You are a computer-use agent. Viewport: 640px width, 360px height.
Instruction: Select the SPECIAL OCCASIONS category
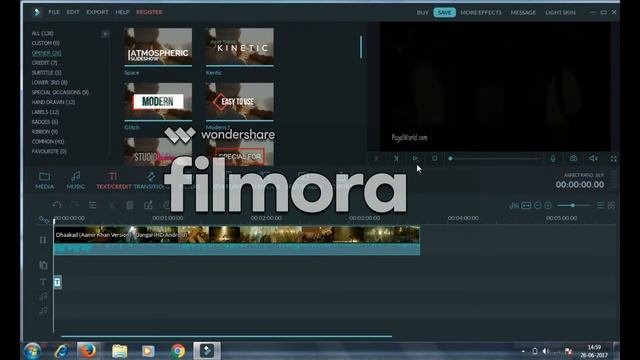pos(60,92)
